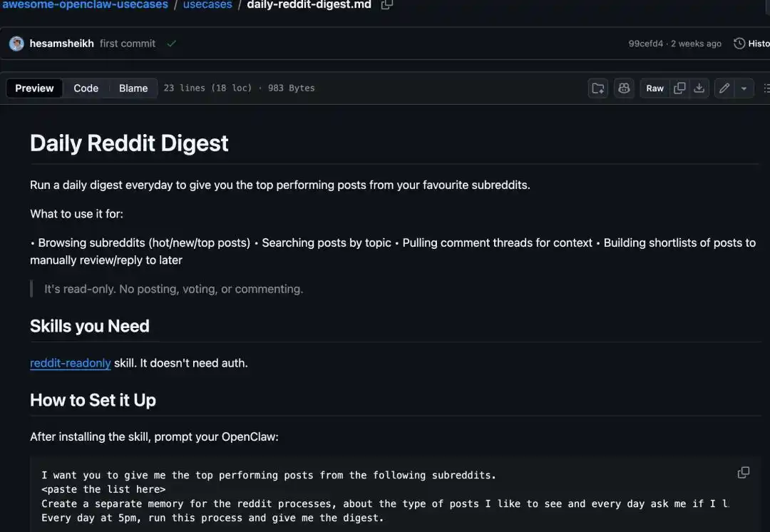The width and height of the screenshot is (770, 532).
Task: Expand the edit options dropdown arrow
Action: [744, 88]
